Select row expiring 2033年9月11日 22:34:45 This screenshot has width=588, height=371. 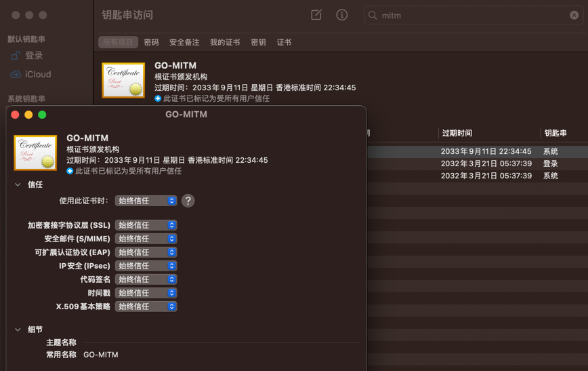pos(477,151)
